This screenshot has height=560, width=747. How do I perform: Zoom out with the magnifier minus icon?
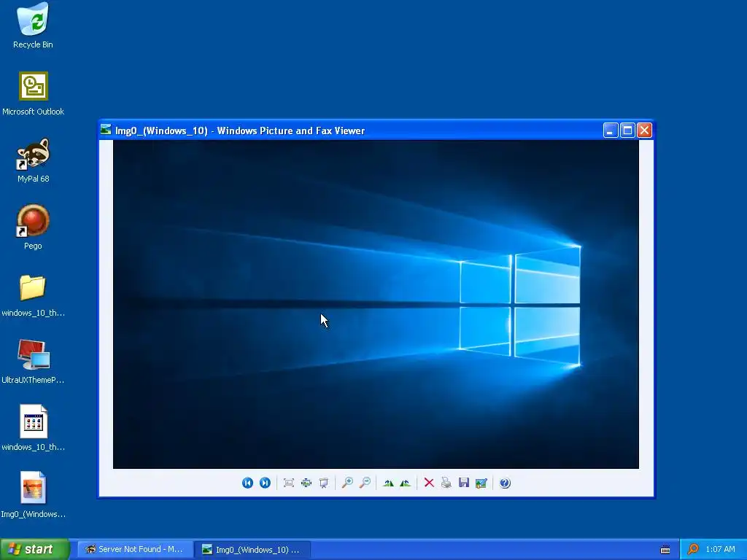click(x=365, y=483)
